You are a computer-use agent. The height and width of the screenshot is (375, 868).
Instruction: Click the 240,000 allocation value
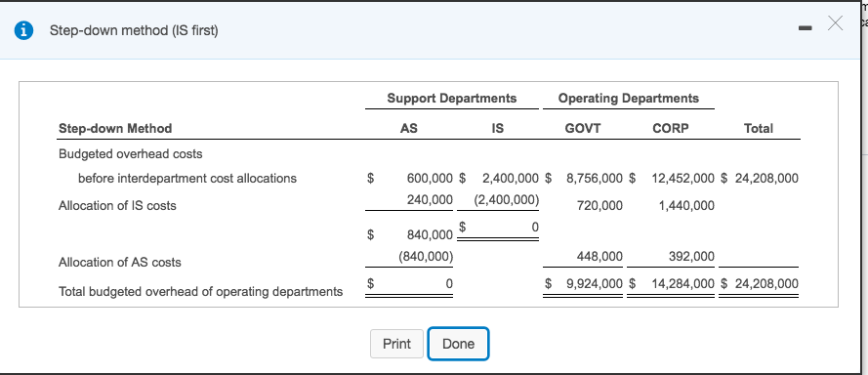tap(430, 199)
